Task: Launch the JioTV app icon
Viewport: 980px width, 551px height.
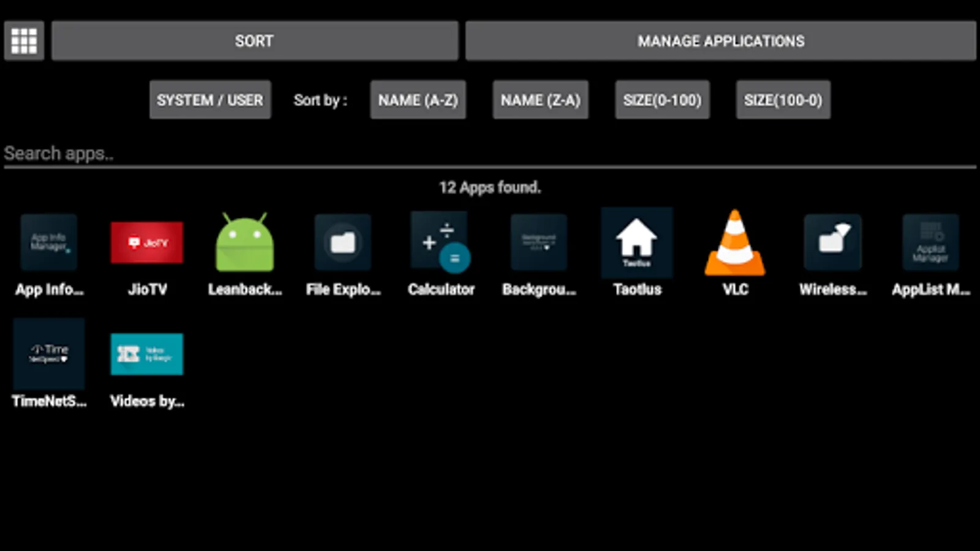Action: pyautogui.click(x=147, y=242)
